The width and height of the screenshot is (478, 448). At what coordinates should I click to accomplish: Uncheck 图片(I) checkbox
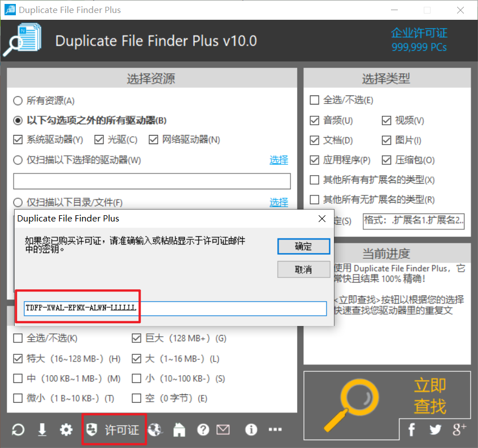point(386,140)
